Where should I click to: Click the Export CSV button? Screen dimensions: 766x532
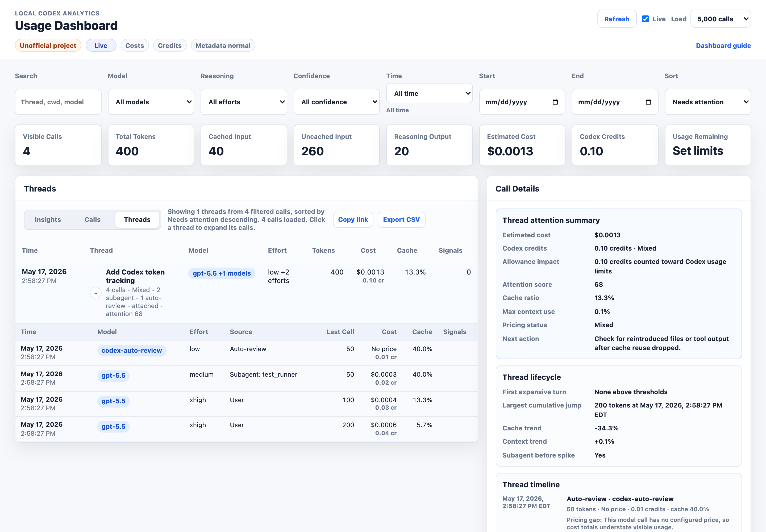coord(401,220)
